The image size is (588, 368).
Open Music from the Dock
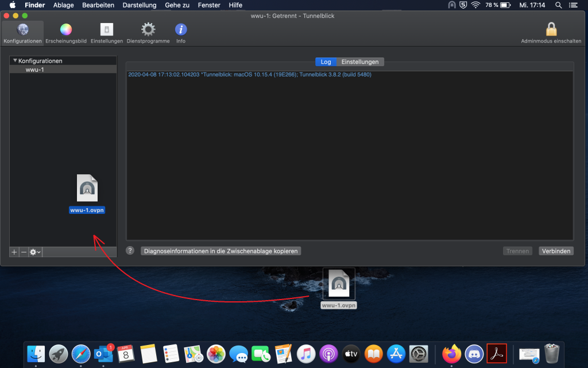pyautogui.click(x=306, y=354)
